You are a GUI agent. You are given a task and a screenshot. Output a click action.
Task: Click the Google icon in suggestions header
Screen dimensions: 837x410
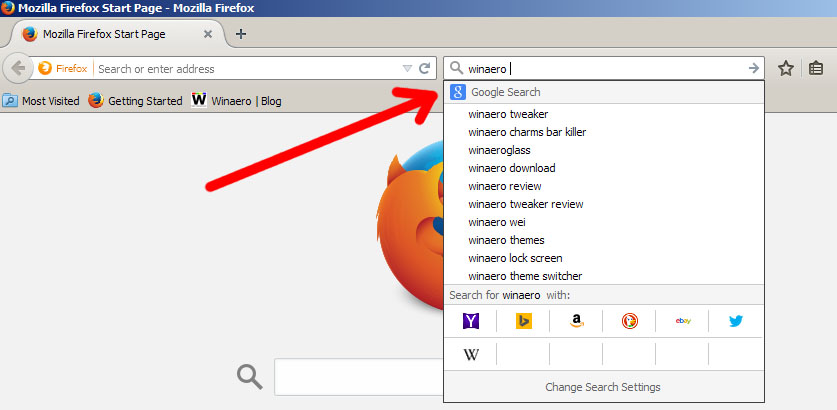(x=458, y=92)
